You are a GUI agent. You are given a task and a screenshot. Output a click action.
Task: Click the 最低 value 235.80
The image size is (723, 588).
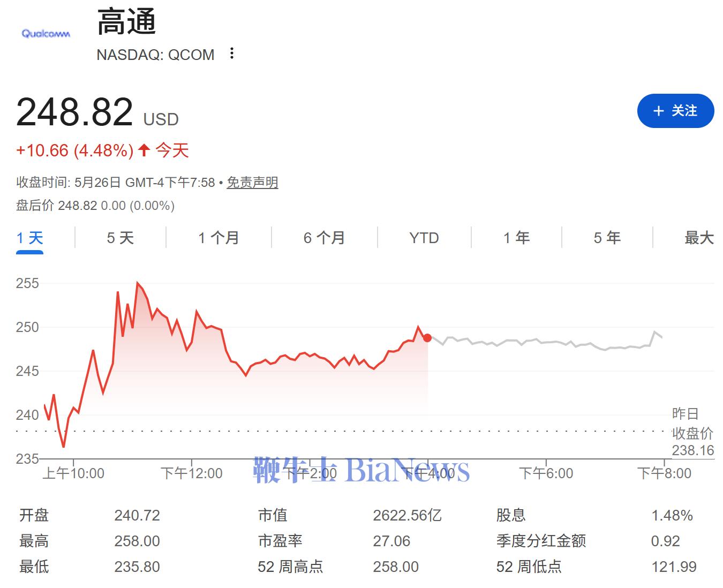137,567
